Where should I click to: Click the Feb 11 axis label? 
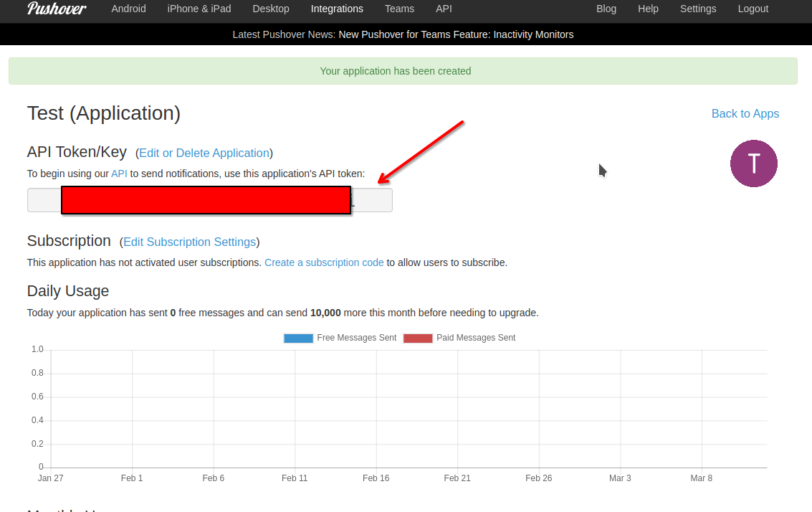(295, 478)
